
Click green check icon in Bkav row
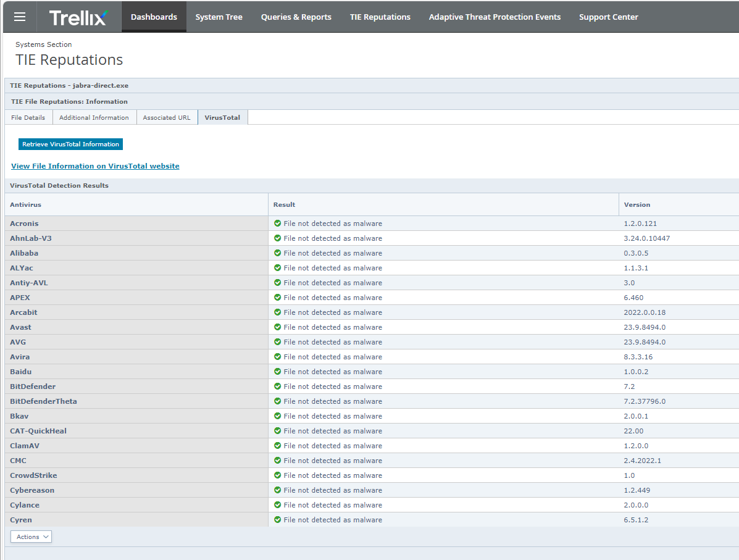tap(278, 416)
